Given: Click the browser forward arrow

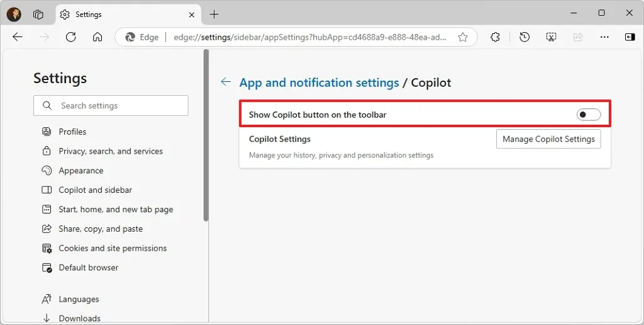Looking at the screenshot, I should click(x=44, y=37).
